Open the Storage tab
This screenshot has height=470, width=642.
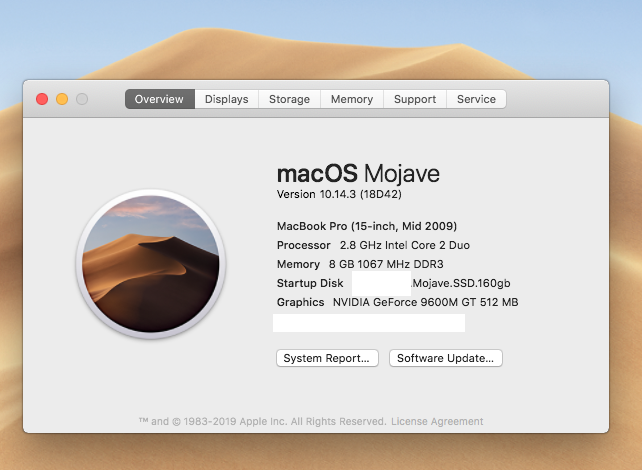(x=289, y=99)
